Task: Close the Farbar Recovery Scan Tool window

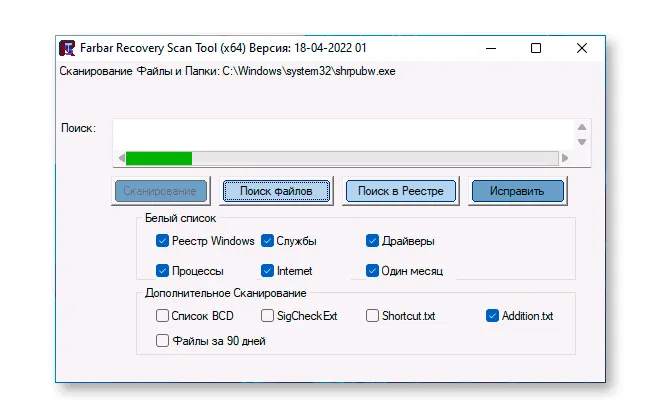Action: (x=582, y=48)
